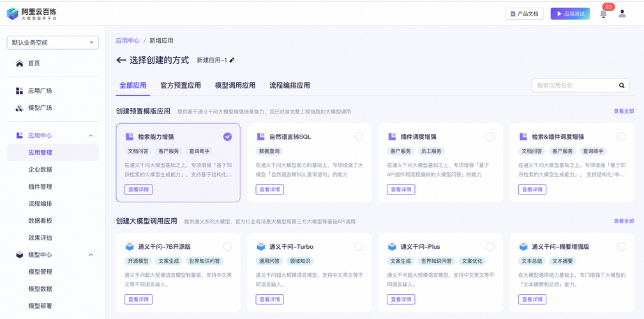Click 查看详情 on 通义千问-Turbo card
Viewport: 644px width, 319px height.
pyautogui.click(x=269, y=299)
